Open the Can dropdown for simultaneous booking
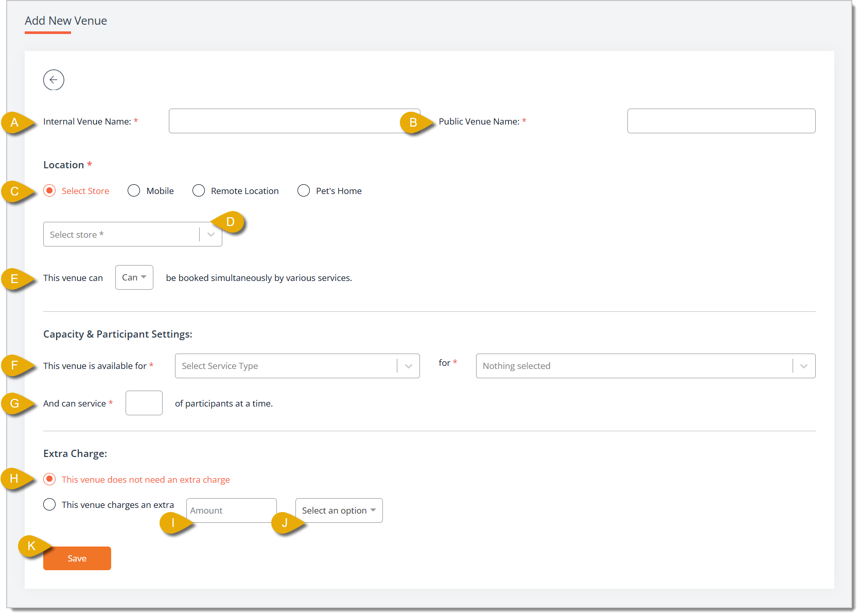The image size is (860, 616). pyautogui.click(x=134, y=277)
